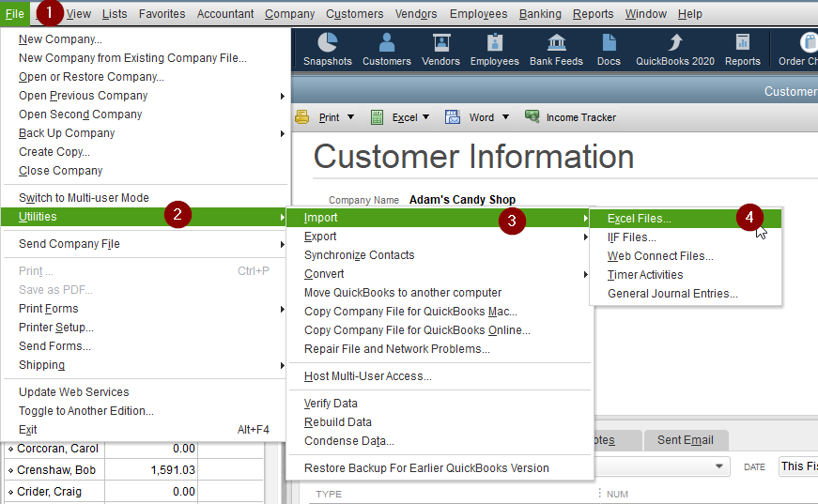Open the Vendors toolbar icon
The image size is (818, 504).
pyautogui.click(x=440, y=50)
